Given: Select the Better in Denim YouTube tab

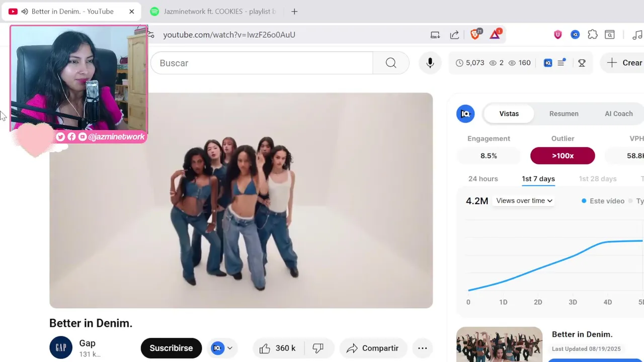Looking at the screenshot, I should click(70, 11).
